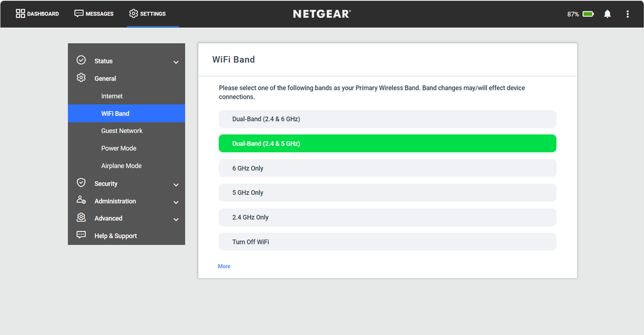Click the Advanced sidebar label
The height and width of the screenshot is (335, 644).
coord(108,218)
